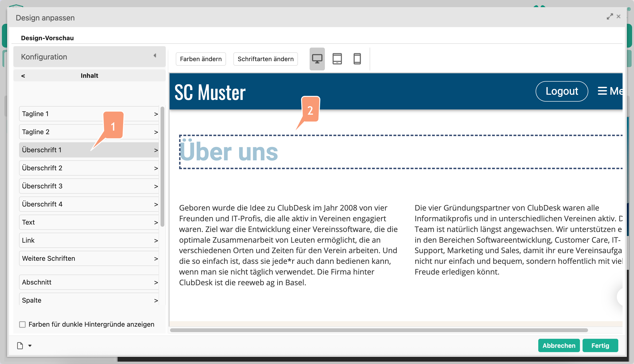Click Farben ändern button
The image size is (634, 364).
point(201,59)
